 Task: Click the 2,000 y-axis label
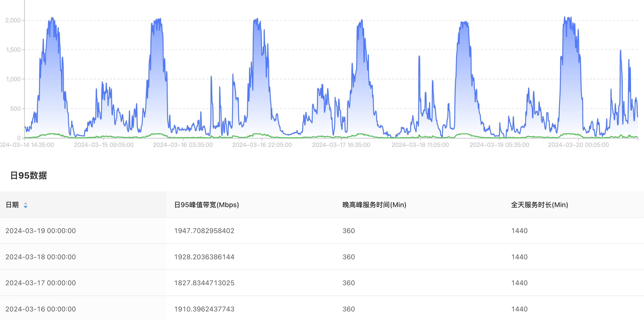13,20
